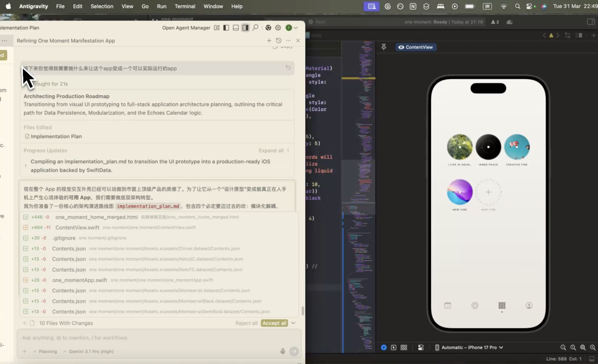Toggle the agent side panel layout icon
The width and height of the screenshot is (598, 364).
[245, 28]
